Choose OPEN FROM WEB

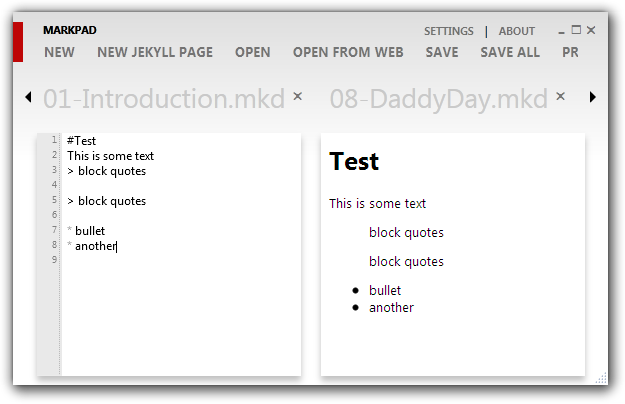348,52
